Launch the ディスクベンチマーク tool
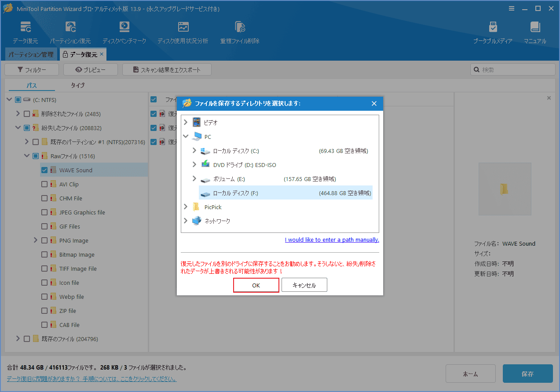 (x=124, y=33)
